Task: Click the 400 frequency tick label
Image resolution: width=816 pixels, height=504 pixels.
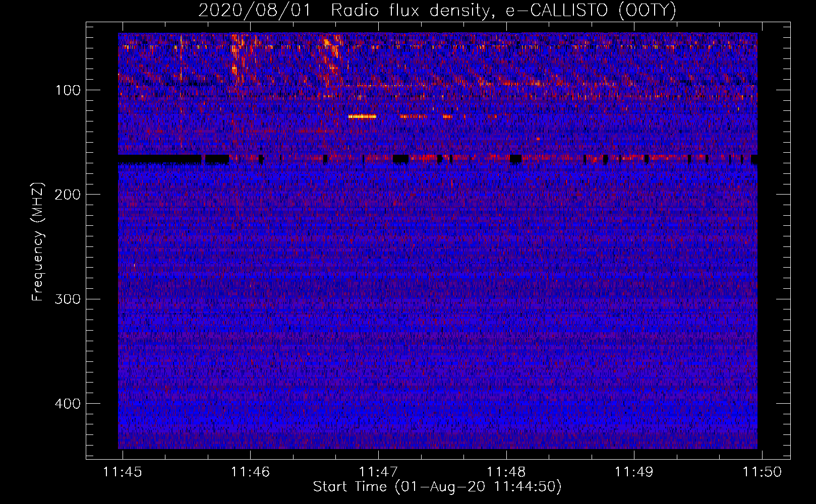Action: click(x=68, y=403)
